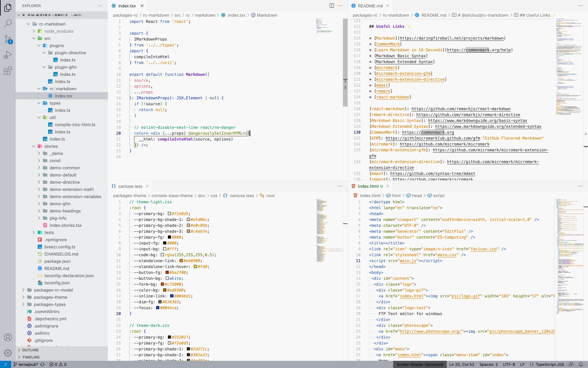588x368 pixels.
Task: Open the Search view in activity bar
Action: 8,23
